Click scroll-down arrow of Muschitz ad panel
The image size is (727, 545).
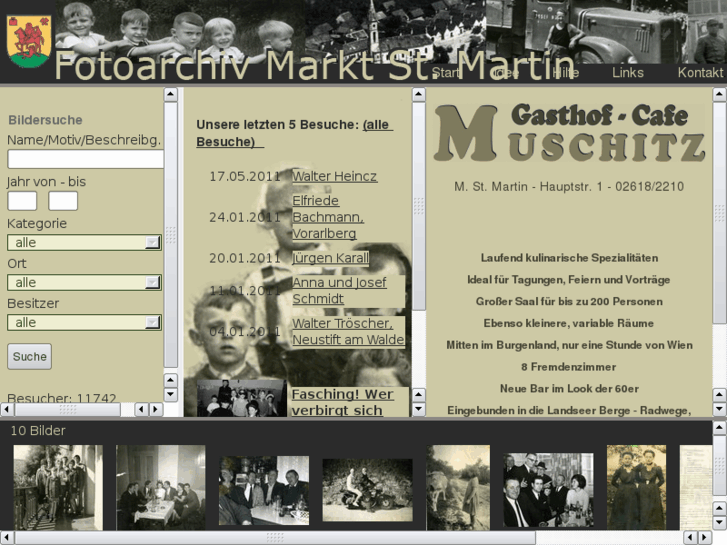[x=719, y=410]
